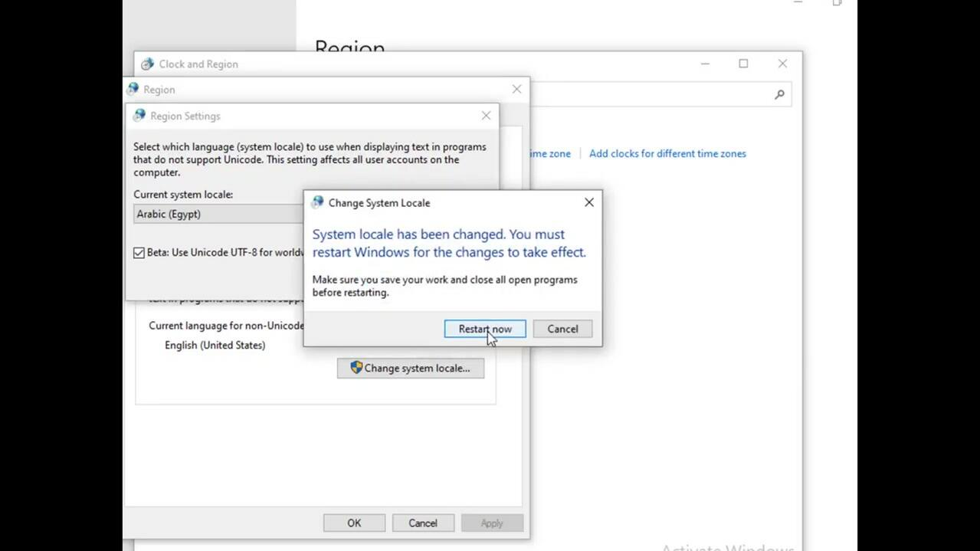Close the Clock and Region window
Viewport: 980px width, 551px height.
(782, 64)
